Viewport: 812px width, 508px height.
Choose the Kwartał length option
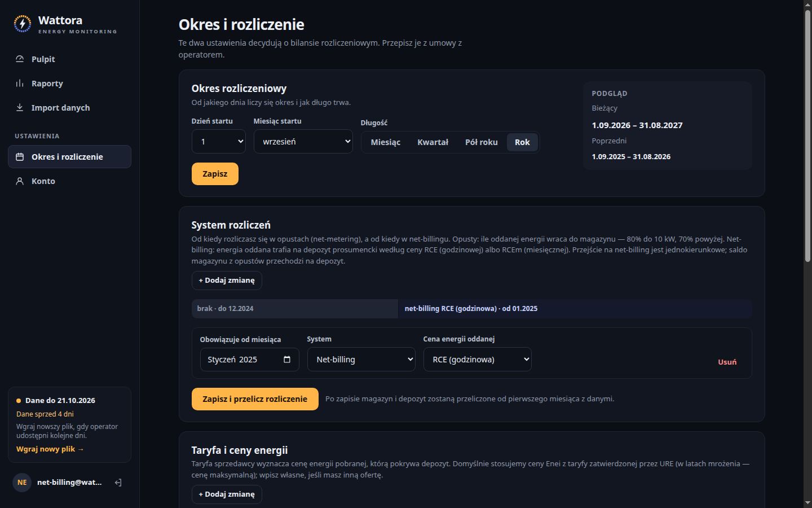[433, 142]
